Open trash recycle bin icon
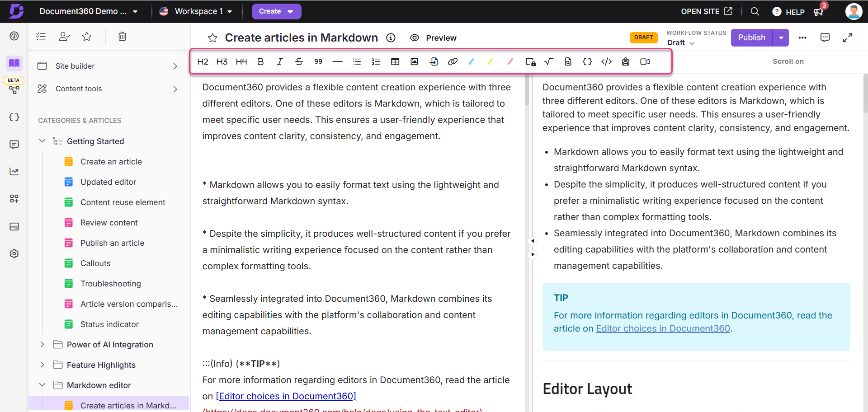 point(122,37)
